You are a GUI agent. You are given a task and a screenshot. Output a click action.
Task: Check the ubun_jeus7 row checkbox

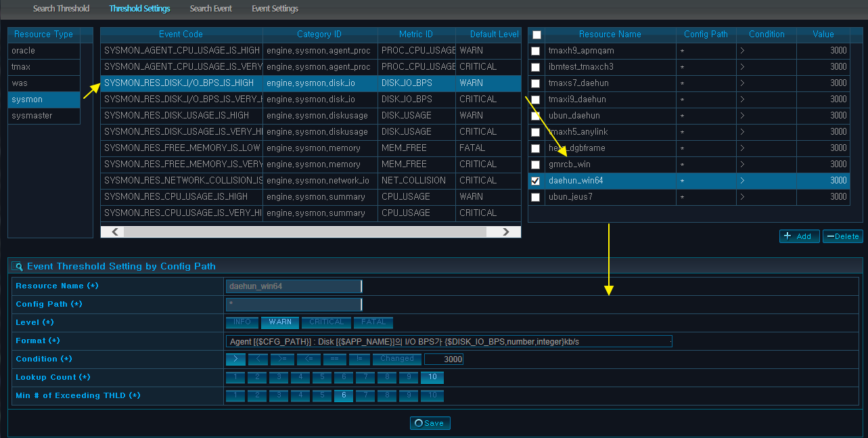pyautogui.click(x=536, y=197)
